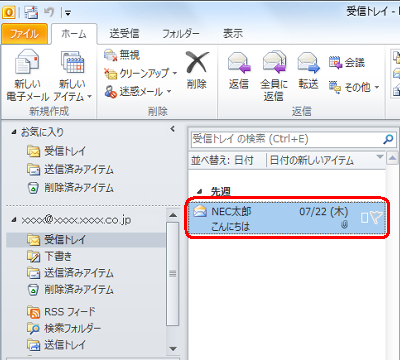Switch to the 送受信 tab
The width and height of the screenshot is (400, 360).
[x=124, y=34]
